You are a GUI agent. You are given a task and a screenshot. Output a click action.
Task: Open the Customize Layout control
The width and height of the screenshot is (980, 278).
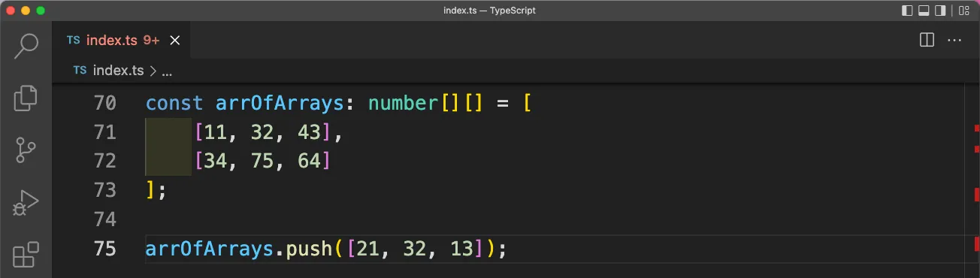[963, 11]
